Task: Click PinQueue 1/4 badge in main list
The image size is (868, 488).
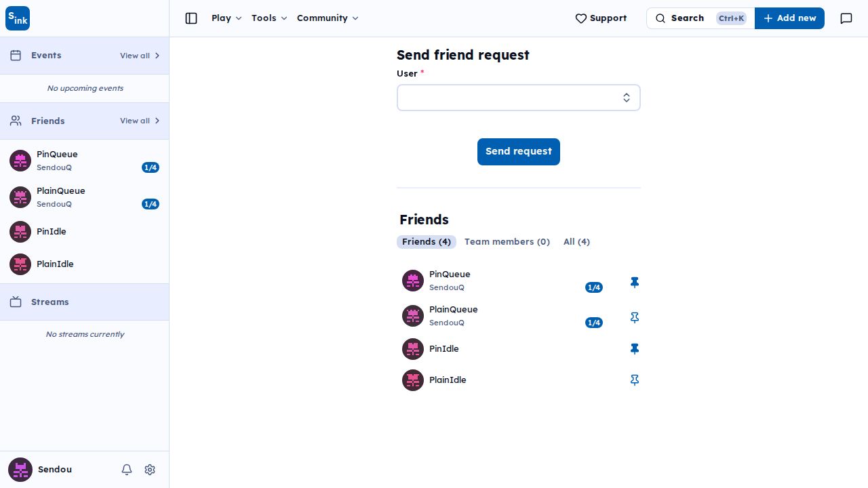Action: click(x=594, y=287)
